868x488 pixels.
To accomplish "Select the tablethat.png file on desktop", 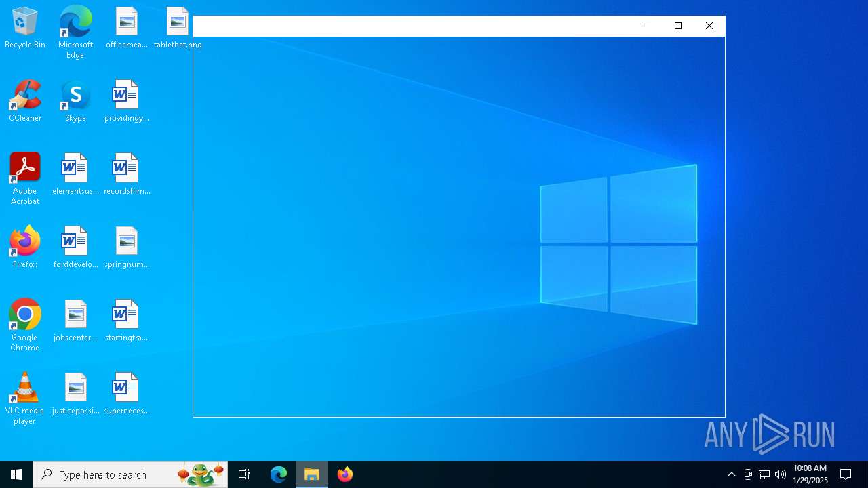I will (178, 28).
